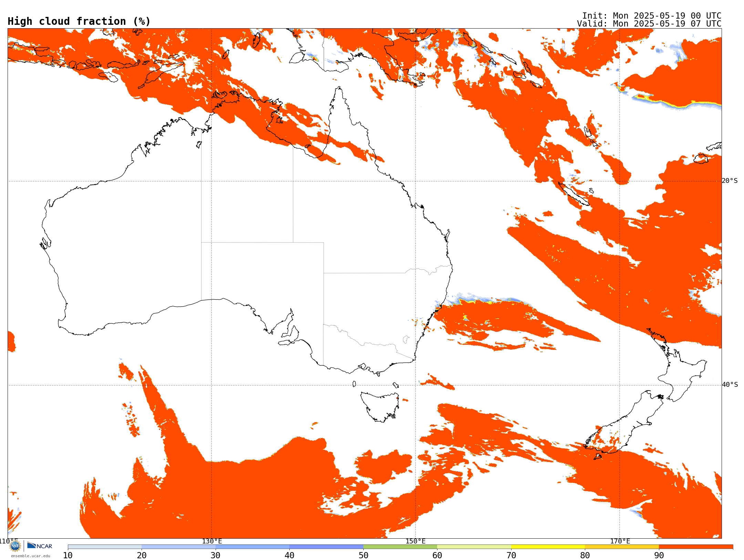Click the 30–40 blue colorbar segment
Viewport: 744px width, 560px height.
(x=252, y=547)
